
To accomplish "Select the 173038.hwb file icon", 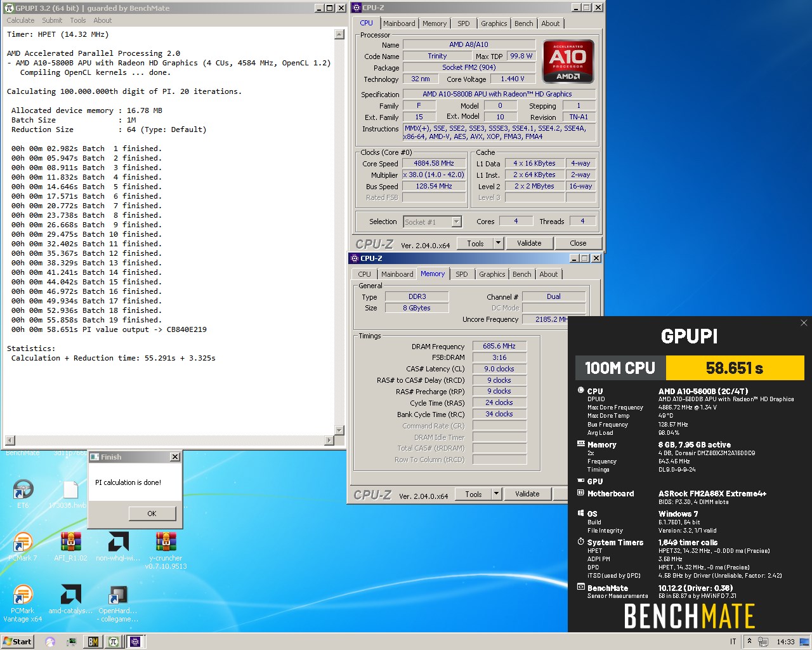I will (x=70, y=490).
